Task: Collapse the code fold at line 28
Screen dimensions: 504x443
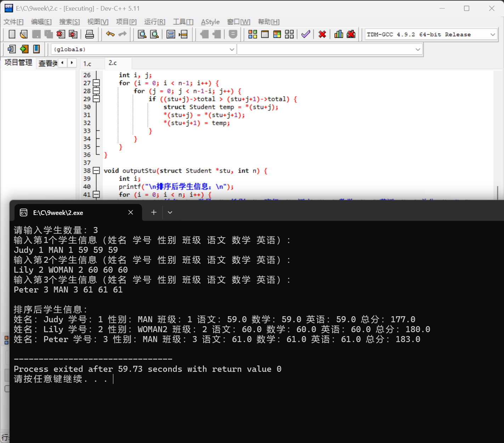Action: pos(96,91)
